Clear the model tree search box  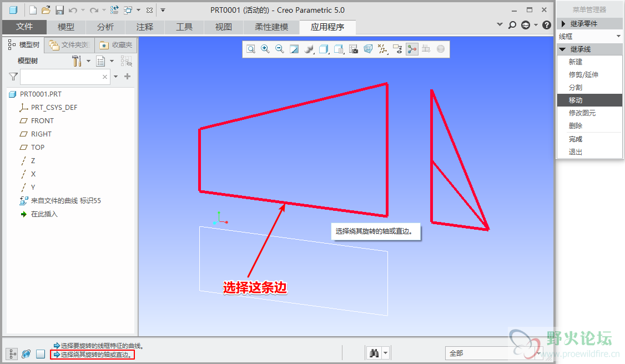105,77
